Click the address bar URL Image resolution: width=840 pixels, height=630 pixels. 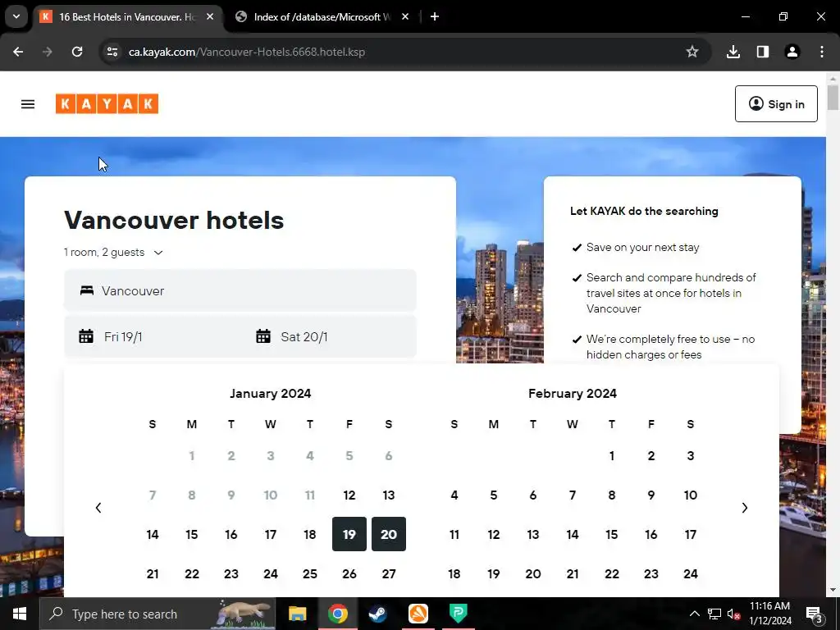pyautogui.click(x=247, y=52)
